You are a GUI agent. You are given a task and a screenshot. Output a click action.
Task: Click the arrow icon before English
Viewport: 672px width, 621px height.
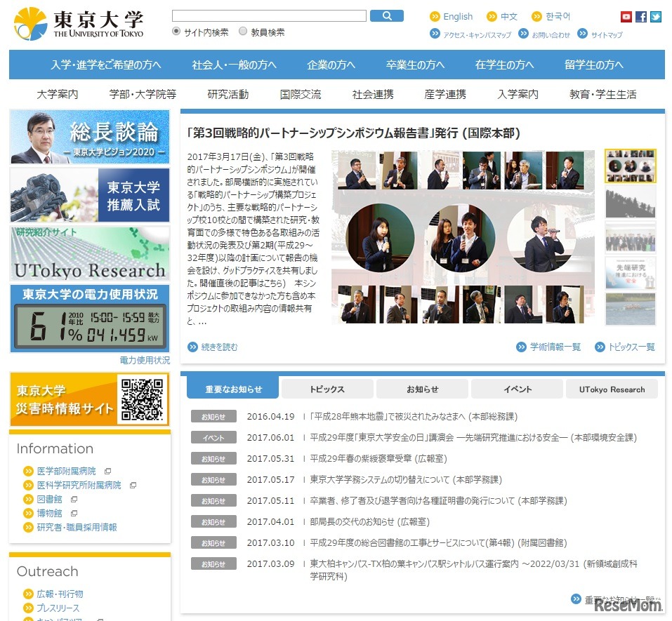pyautogui.click(x=435, y=17)
